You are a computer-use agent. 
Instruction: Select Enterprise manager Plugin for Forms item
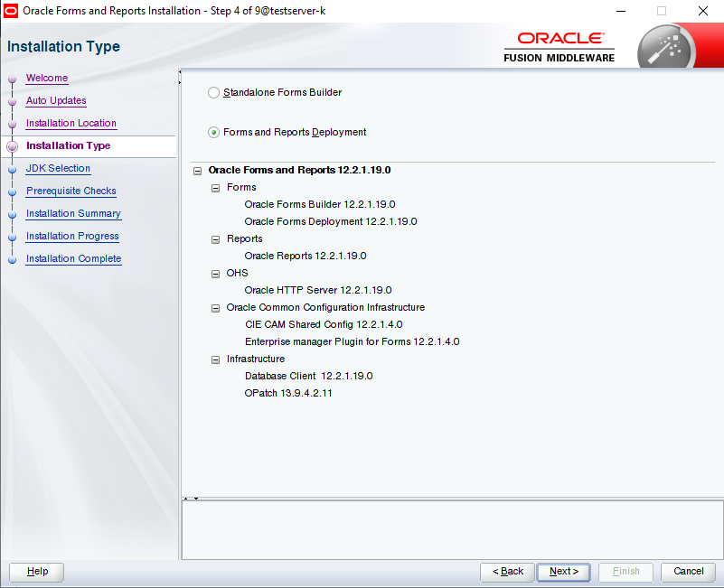pos(352,342)
